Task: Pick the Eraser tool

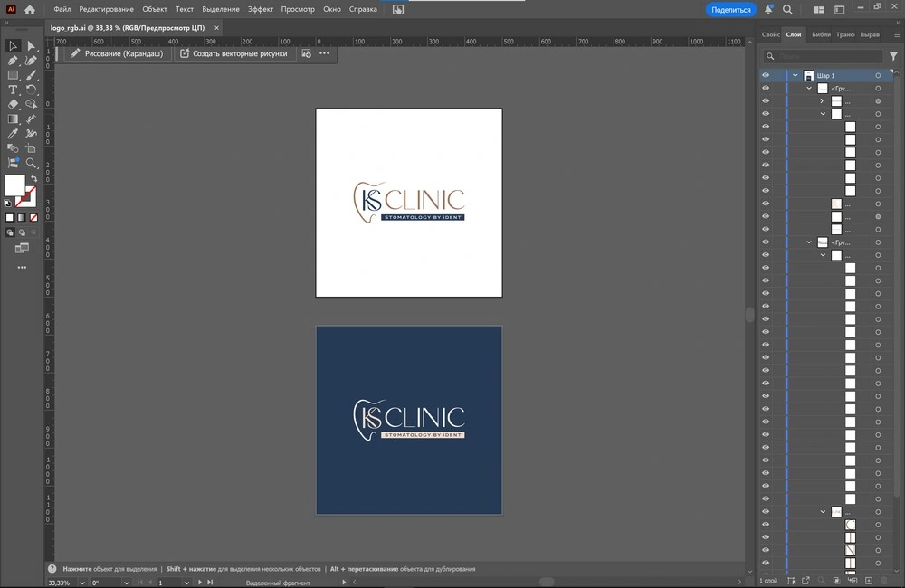Action: pyautogui.click(x=13, y=104)
